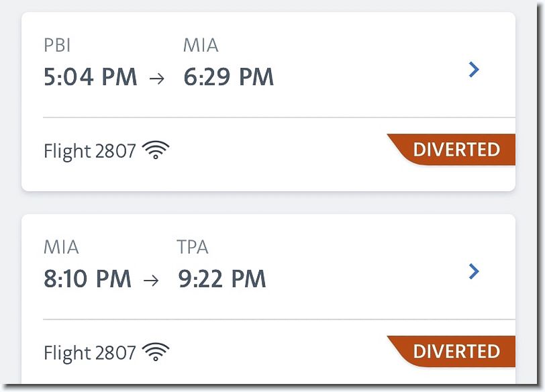The image size is (545, 392).
Task: Click the arrow between 8:10 PM and 9:22 PM
Action: pyautogui.click(x=151, y=280)
